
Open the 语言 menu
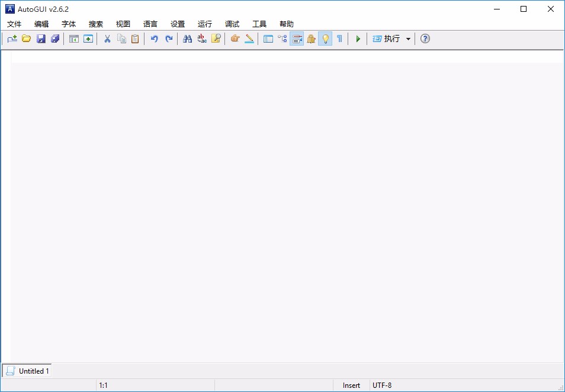coord(150,24)
